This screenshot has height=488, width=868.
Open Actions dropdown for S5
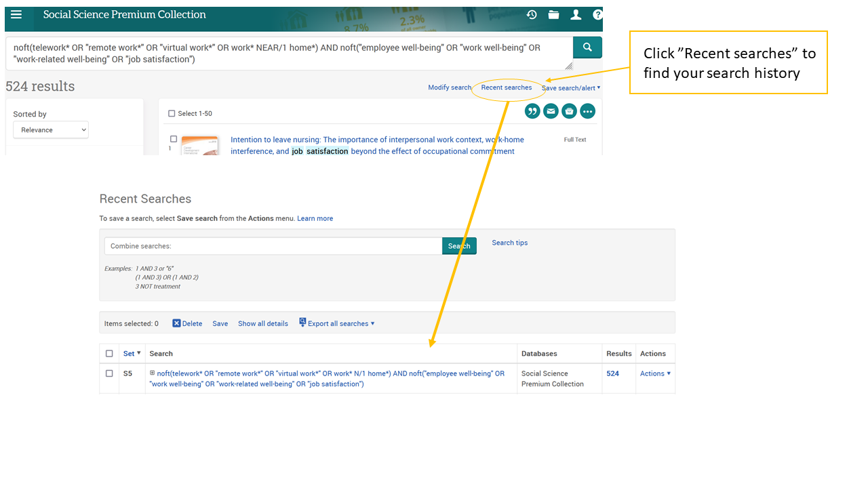pos(655,373)
